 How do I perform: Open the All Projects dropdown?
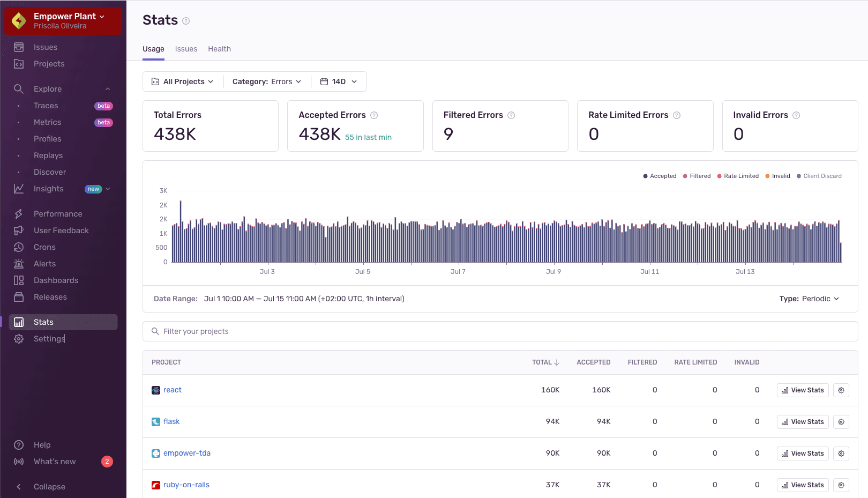[x=182, y=81]
